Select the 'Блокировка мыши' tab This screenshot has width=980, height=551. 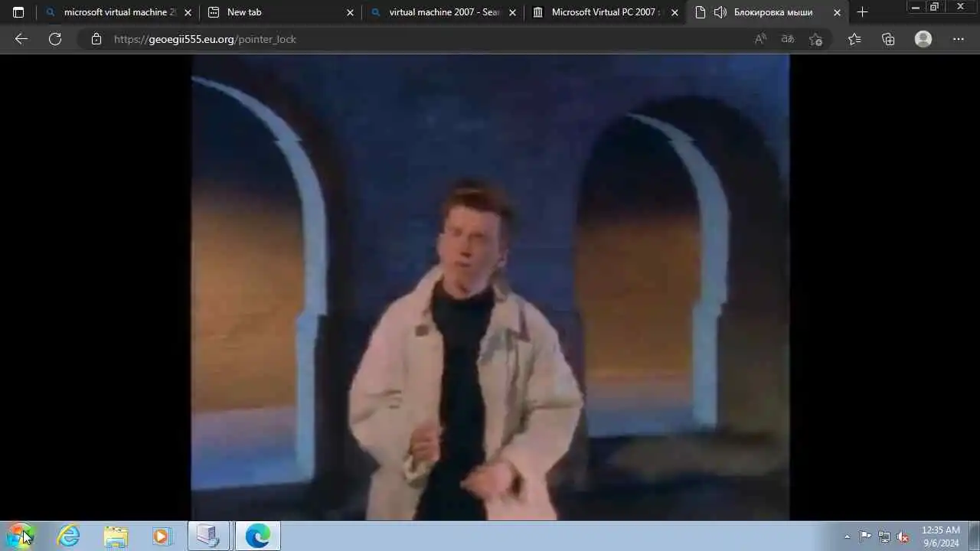(768, 12)
